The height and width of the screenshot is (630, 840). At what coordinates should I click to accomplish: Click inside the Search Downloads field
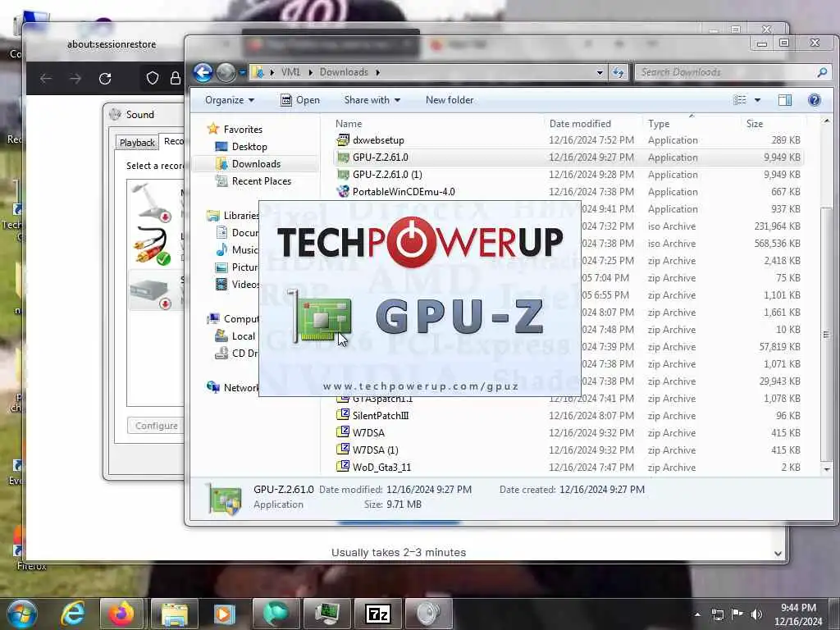726,72
